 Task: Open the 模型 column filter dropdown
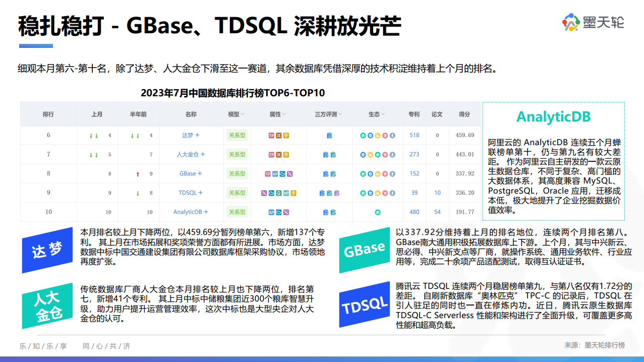tap(242, 114)
